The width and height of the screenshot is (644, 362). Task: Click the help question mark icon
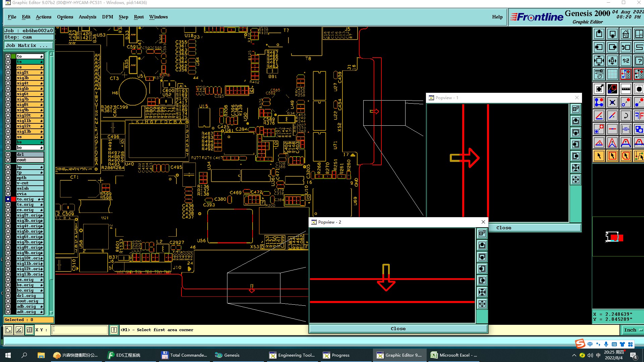639,61
